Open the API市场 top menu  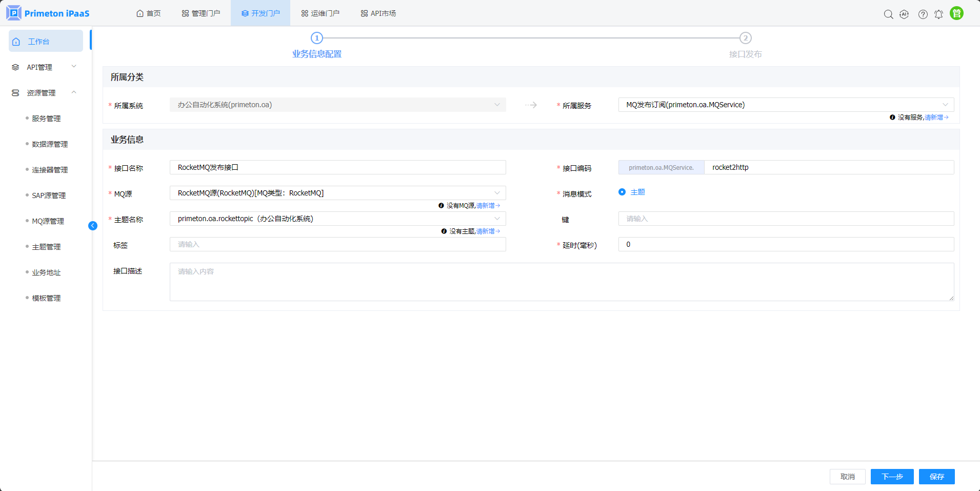click(x=378, y=13)
